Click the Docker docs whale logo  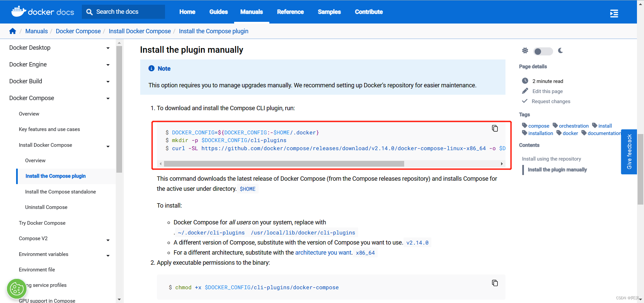tap(43, 11)
